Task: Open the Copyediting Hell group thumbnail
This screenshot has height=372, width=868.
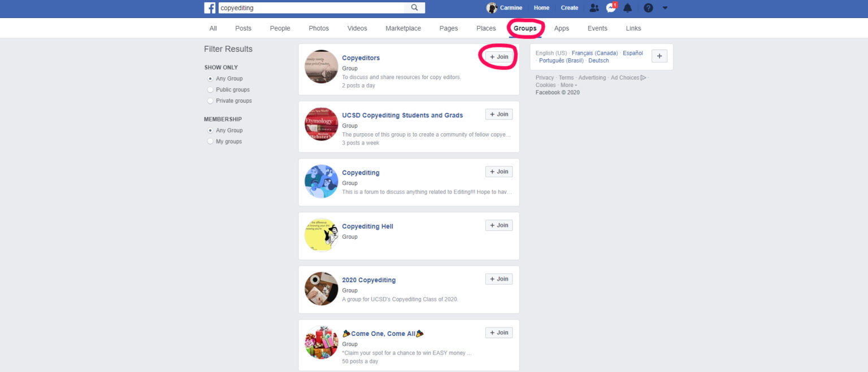Action: 322,235
